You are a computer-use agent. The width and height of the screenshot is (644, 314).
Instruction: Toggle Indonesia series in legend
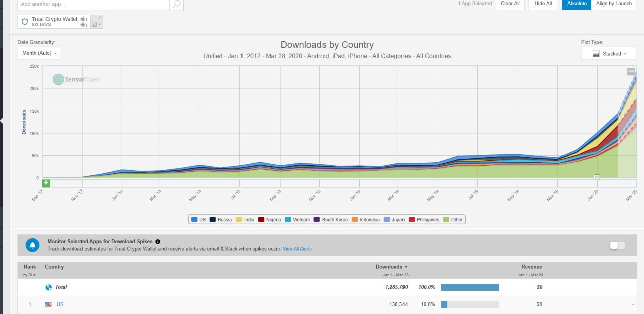pos(366,220)
